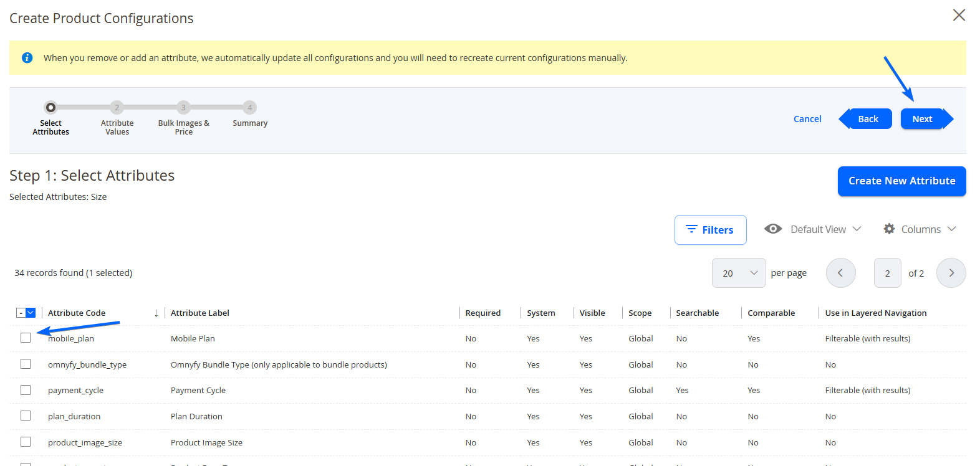Viewport: 980px width, 466px height.
Task: Select step 1 Select Attributes marker
Action: click(50, 107)
